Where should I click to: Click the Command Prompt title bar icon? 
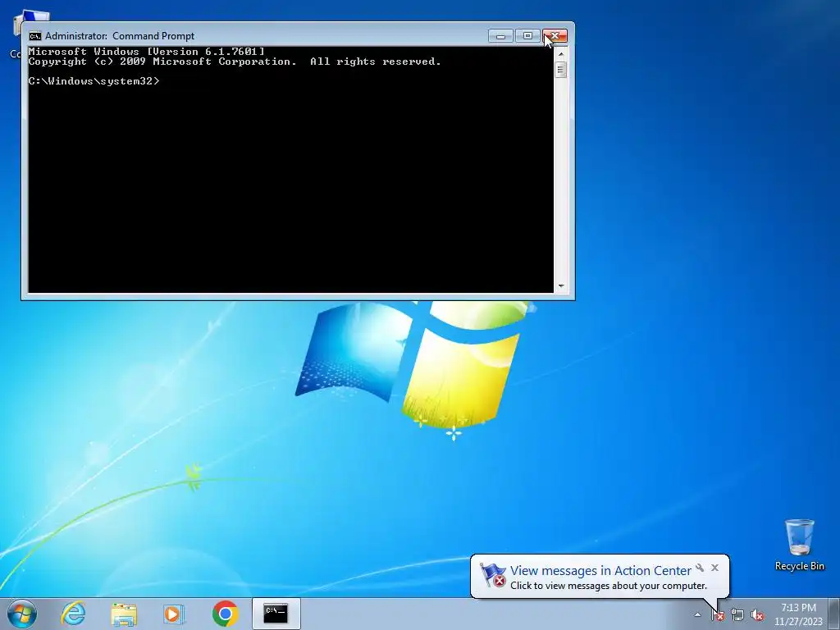[34, 36]
